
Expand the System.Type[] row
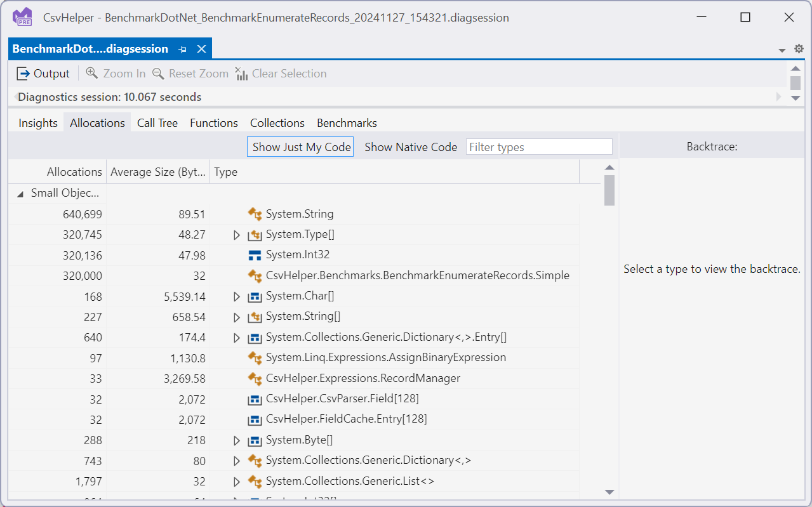[237, 235]
